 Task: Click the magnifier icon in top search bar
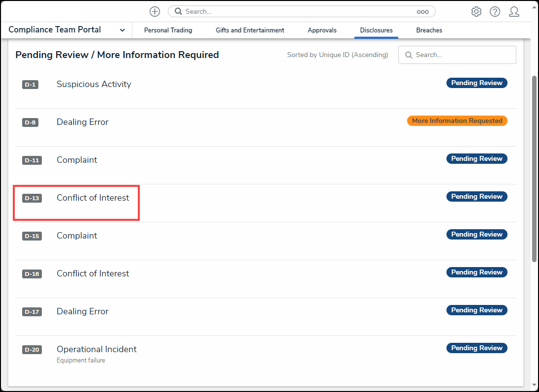point(178,11)
